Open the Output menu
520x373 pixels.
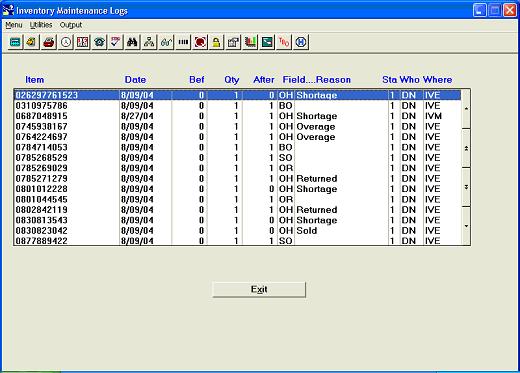coord(71,25)
